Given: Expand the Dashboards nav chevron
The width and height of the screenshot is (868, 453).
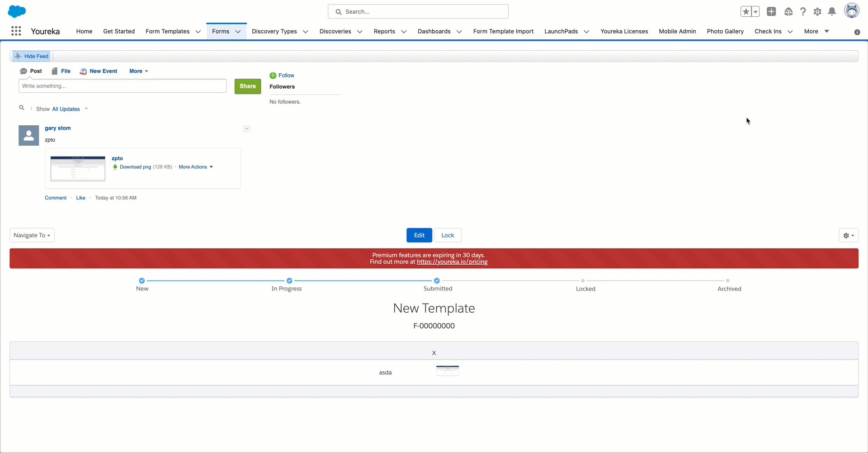Looking at the screenshot, I should click(459, 32).
